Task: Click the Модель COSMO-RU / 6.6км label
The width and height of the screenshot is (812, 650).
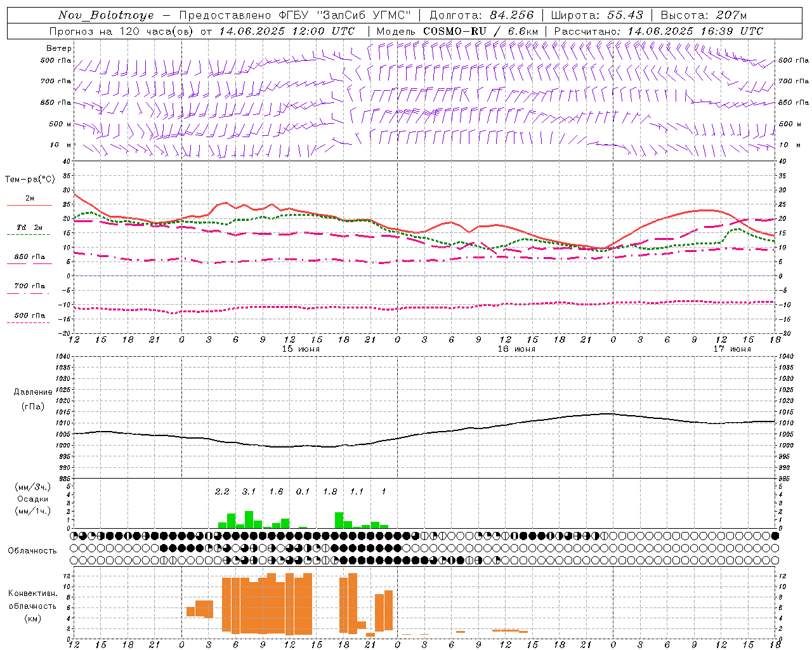Action: click(x=457, y=31)
